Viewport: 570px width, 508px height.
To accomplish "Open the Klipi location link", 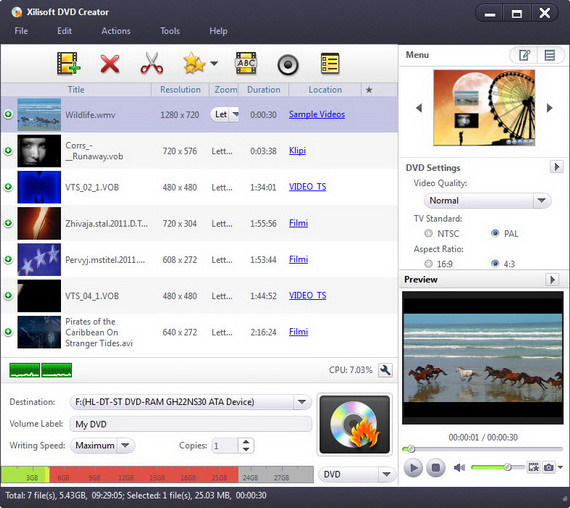I will pos(297,151).
